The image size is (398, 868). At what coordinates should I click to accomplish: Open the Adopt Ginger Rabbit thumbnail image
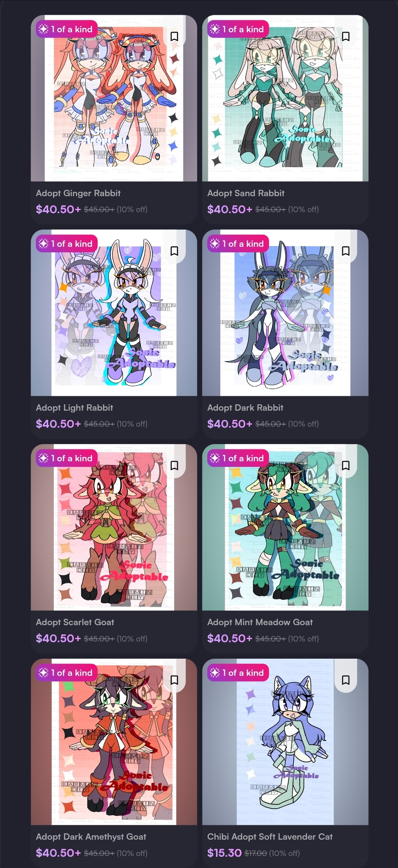coord(114,98)
